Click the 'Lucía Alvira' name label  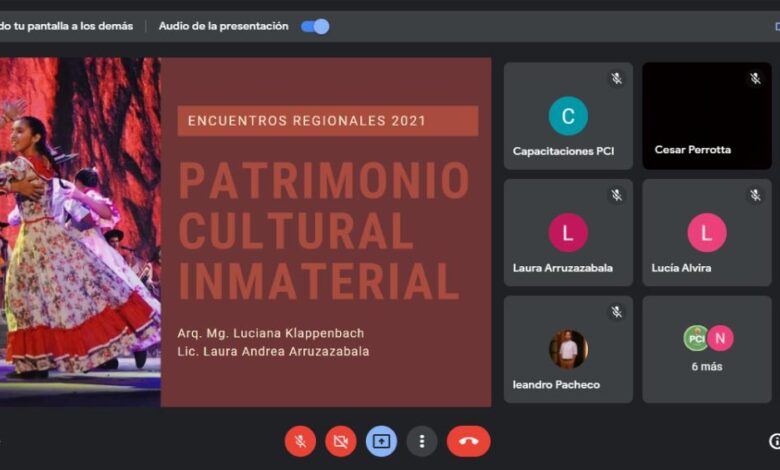681,268
